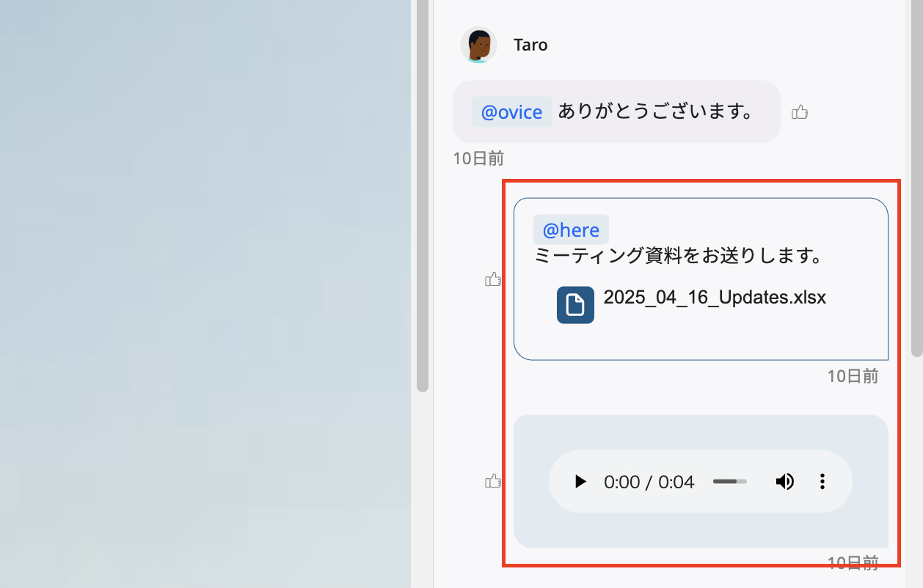The width and height of the screenshot is (923, 588).
Task: Click the thumbs-up icon next to the voice message
Action: (x=494, y=480)
